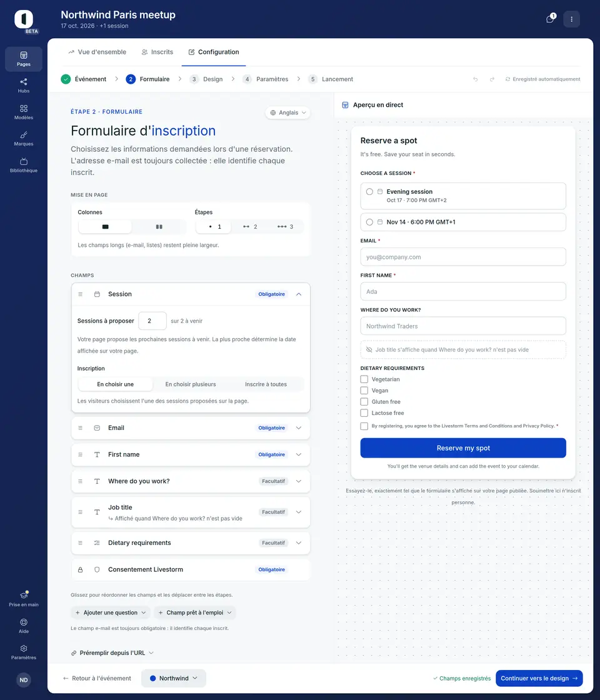Check the Vegan checkbox
This screenshot has width=600, height=700.
(364, 390)
